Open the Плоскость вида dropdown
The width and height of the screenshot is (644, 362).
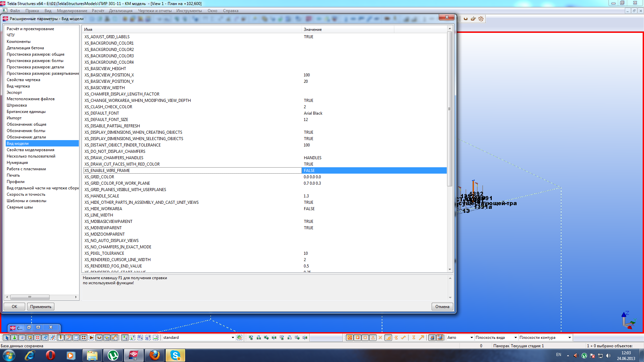coord(516,338)
